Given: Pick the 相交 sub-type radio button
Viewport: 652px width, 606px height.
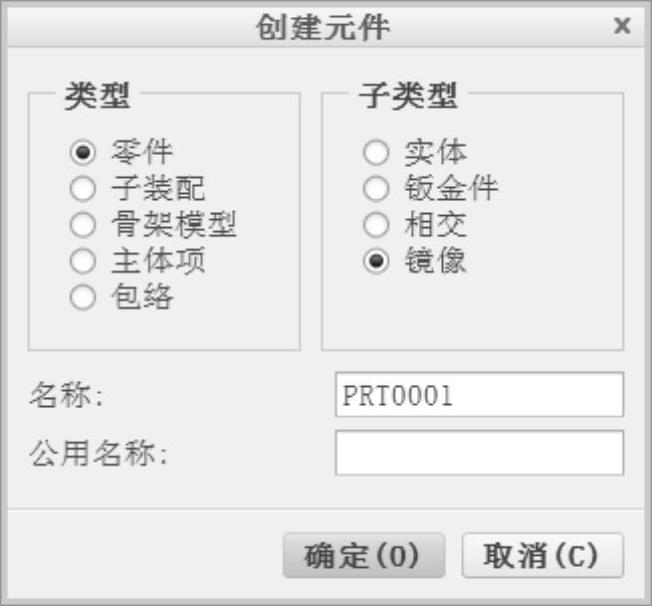Looking at the screenshot, I should pos(376,224).
